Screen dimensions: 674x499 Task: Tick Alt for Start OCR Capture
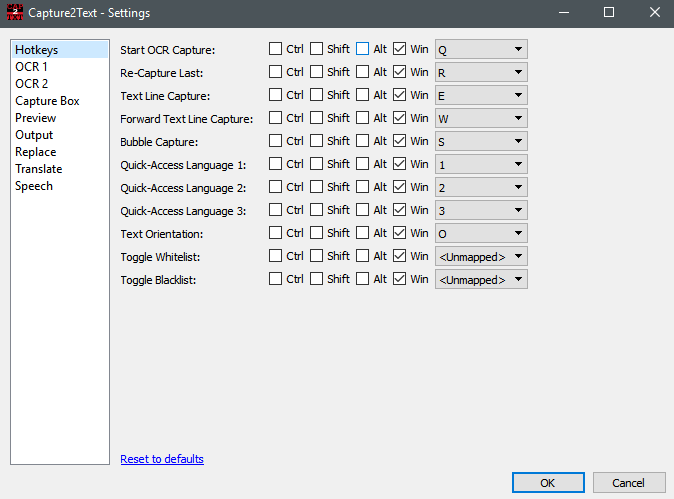click(362, 49)
